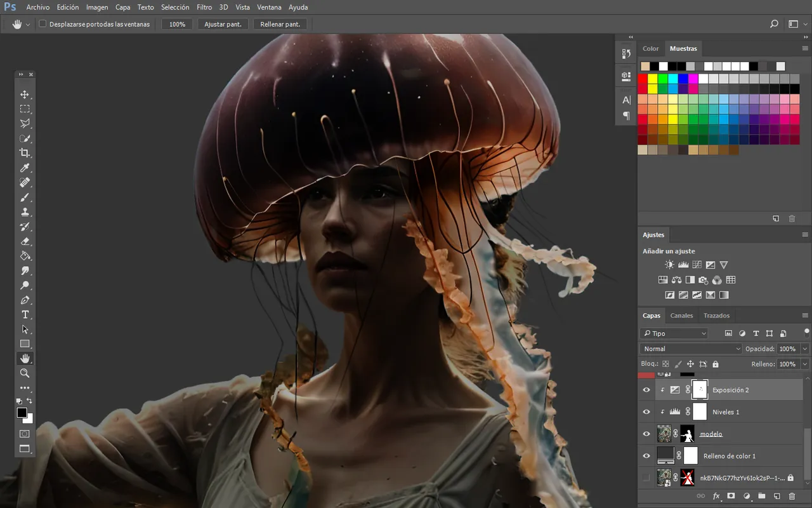
Task: Select the Brush tool
Action: click(25, 197)
